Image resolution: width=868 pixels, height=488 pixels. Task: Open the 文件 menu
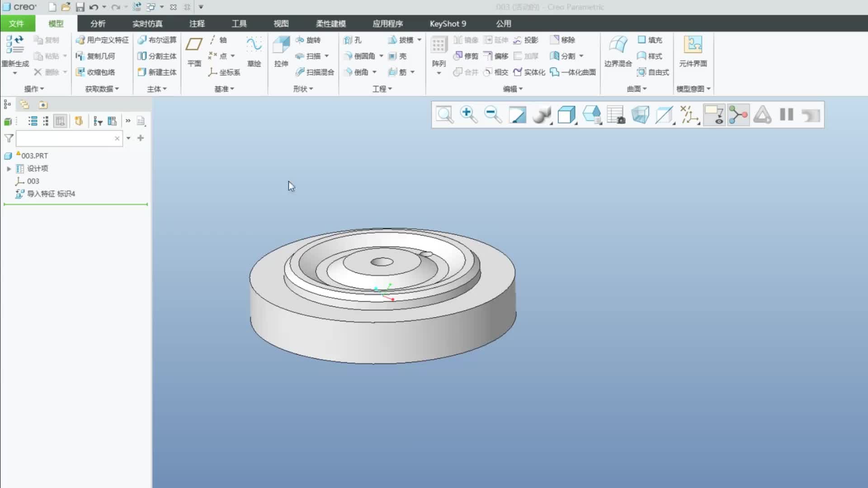pyautogui.click(x=16, y=23)
